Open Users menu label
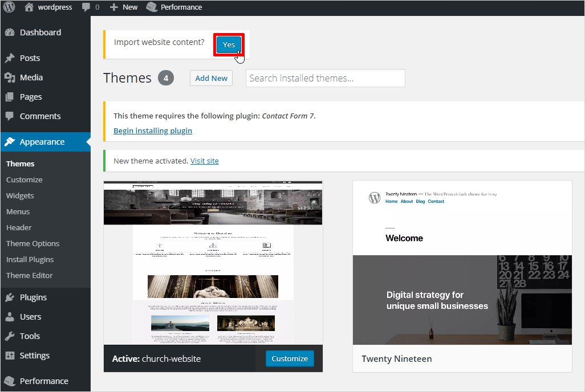Screen dimensions: 585x392 [30, 317]
